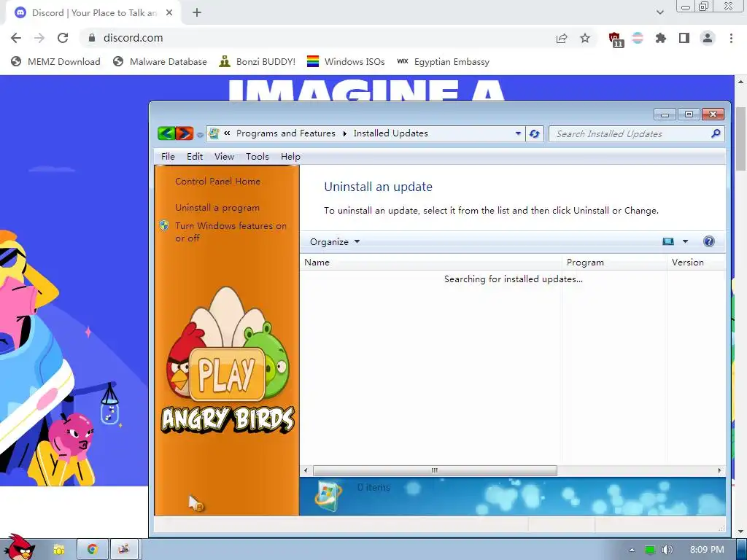Toggle Chrome side panel icon
The width and height of the screenshot is (747, 560).
click(x=684, y=38)
